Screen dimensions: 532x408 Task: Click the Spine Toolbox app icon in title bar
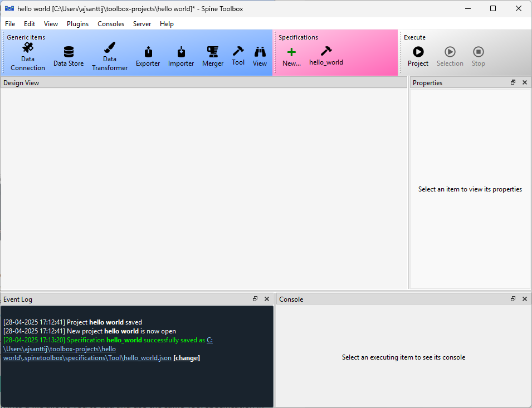9,8
